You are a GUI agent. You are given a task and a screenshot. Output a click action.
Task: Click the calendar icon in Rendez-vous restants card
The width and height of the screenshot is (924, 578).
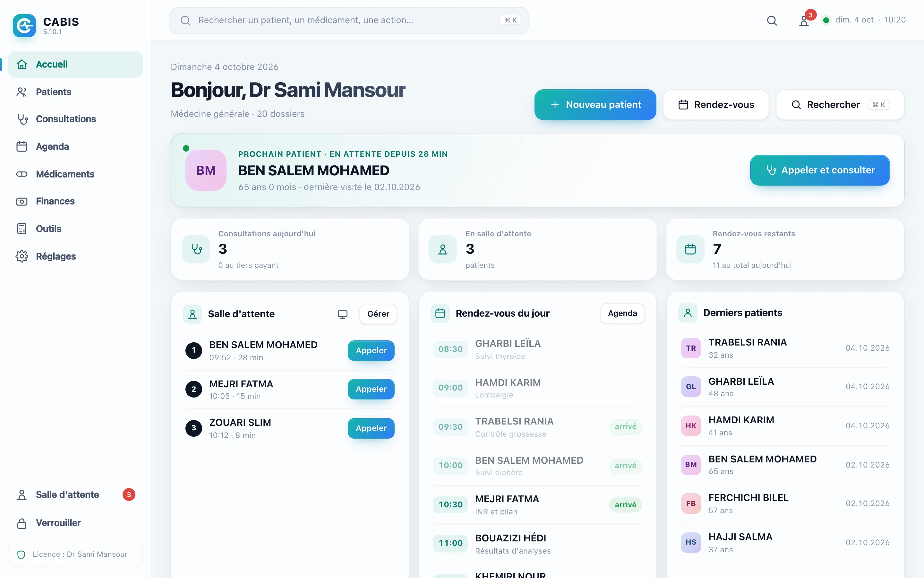(x=690, y=249)
